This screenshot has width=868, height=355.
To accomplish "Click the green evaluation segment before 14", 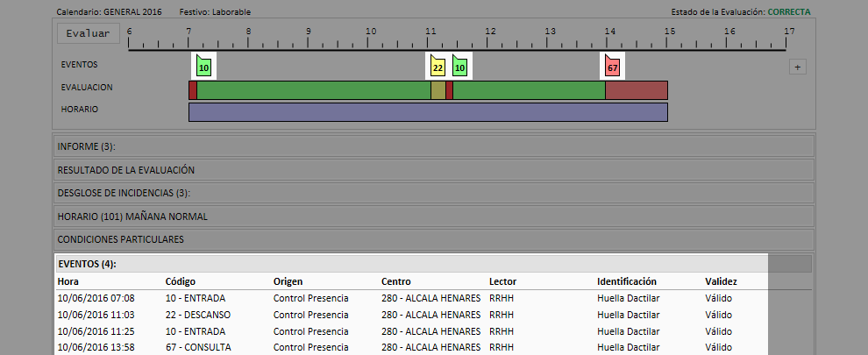I will pos(530,90).
